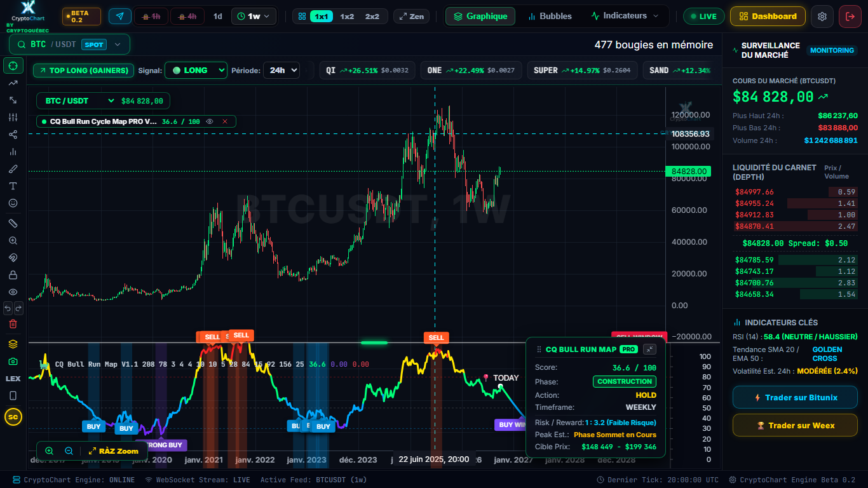
Task: Switch to the Graphique tab
Action: (480, 16)
